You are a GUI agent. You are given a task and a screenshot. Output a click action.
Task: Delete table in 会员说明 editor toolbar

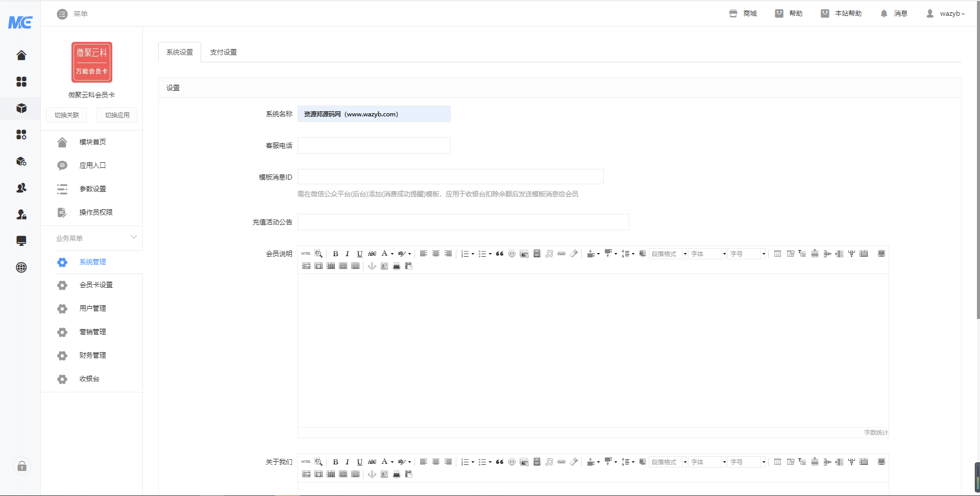tap(790, 254)
